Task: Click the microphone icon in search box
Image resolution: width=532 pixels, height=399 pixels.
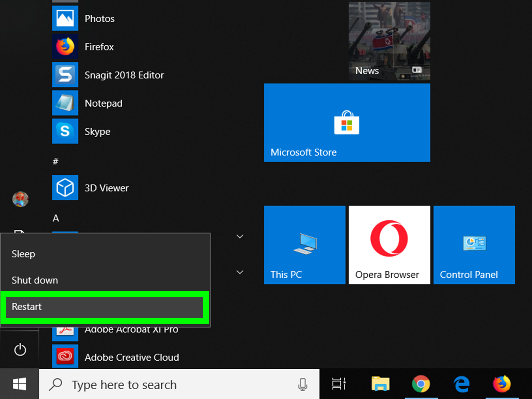Action: (303, 384)
